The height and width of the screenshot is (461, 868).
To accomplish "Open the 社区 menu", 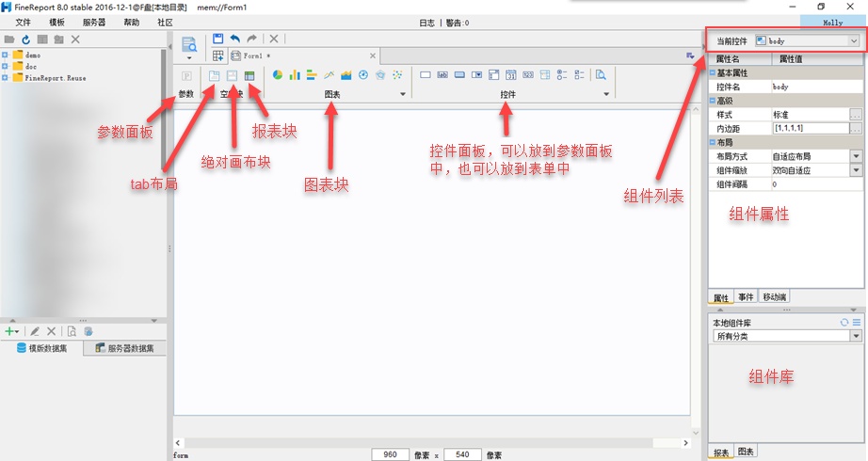I will pos(165,23).
